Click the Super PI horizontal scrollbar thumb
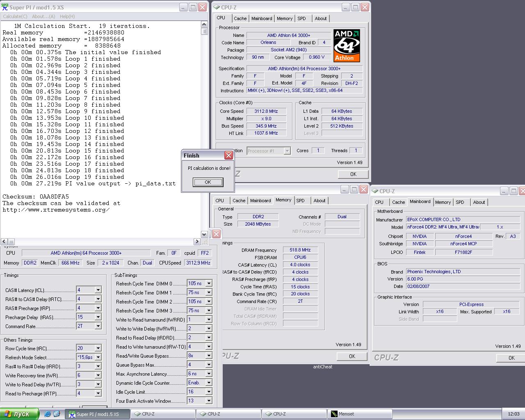 [x=11, y=242]
